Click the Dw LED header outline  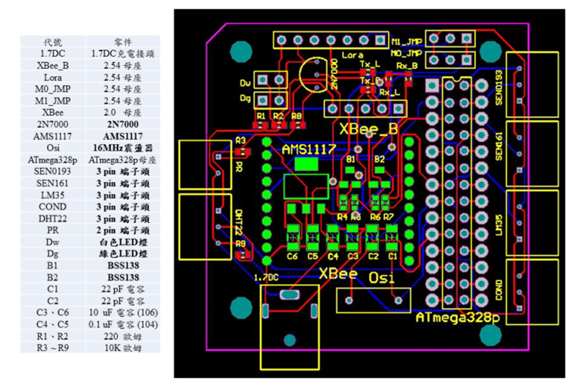point(271,80)
